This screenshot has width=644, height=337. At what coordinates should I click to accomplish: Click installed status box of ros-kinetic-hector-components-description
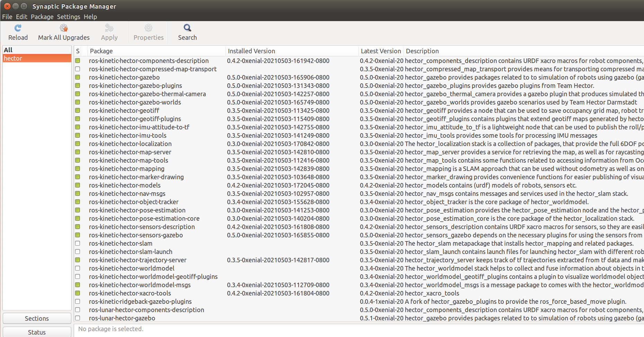click(x=78, y=61)
